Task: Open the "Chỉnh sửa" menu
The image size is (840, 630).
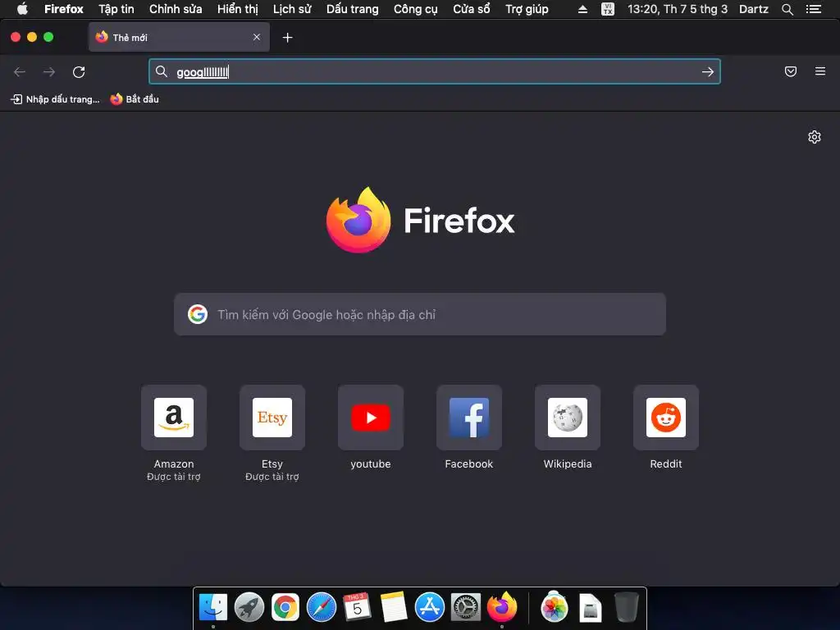Action: pyautogui.click(x=176, y=9)
